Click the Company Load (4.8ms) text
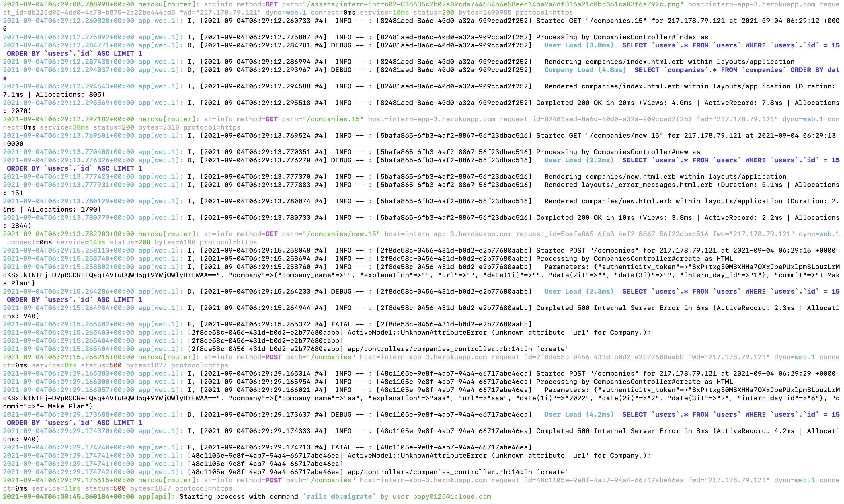 [x=585, y=70]
